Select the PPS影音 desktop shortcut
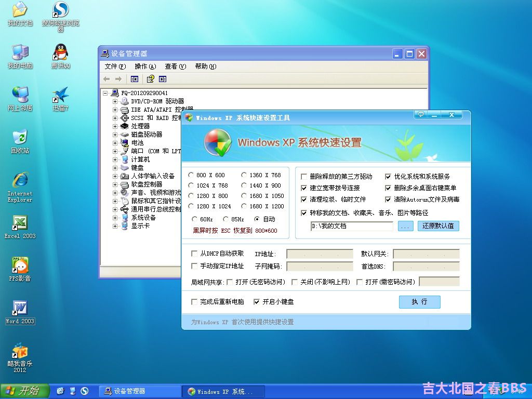Screen dimensions: 532x399 pos(20,270)
